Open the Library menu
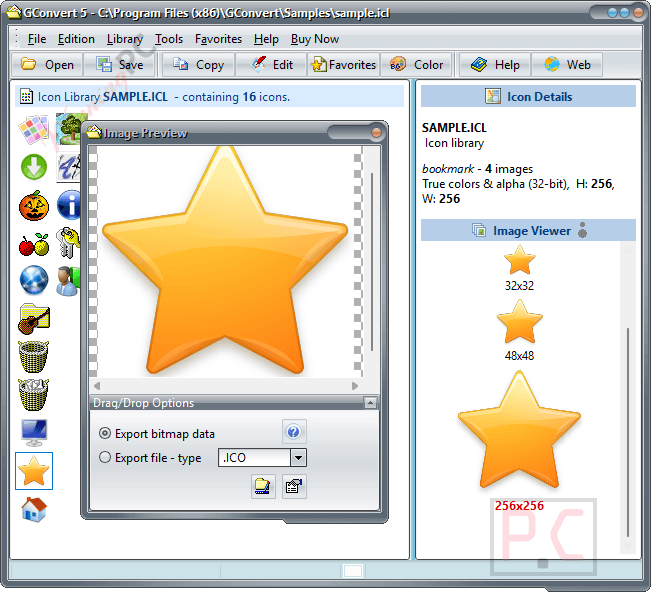This screenshot has width=651, height=592. [x=125, y=39]
